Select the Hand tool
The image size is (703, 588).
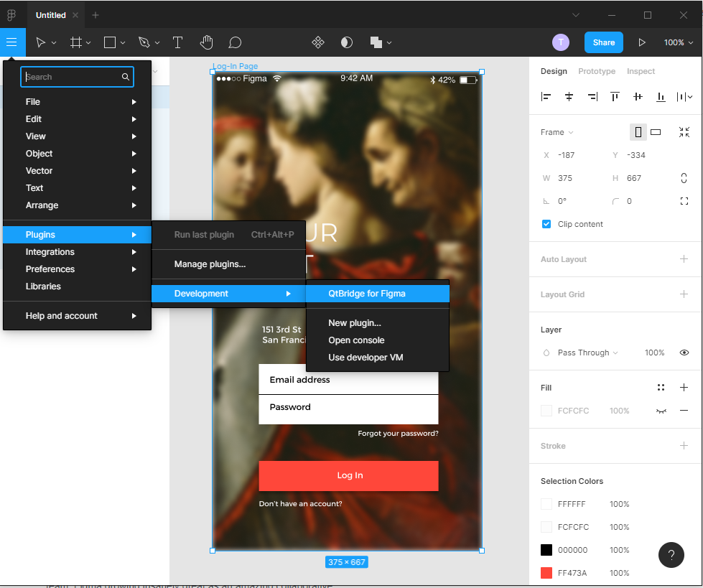[x=207, y=42]
